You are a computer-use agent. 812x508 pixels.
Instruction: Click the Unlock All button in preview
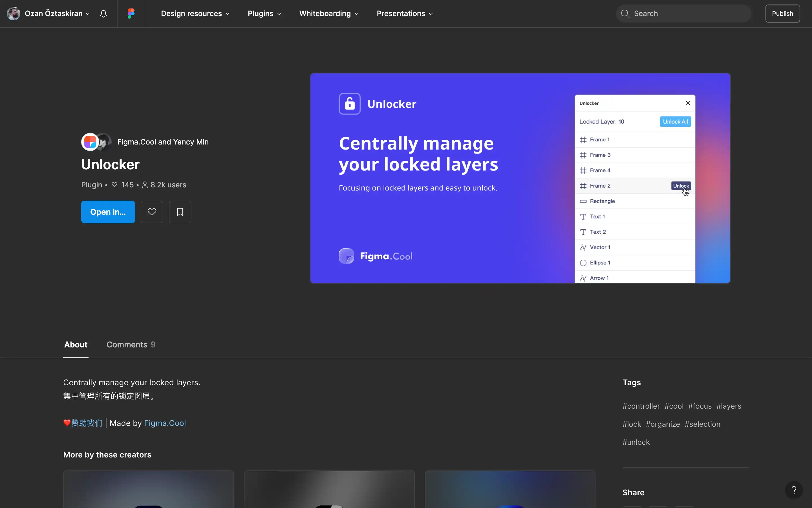[675, 122]
